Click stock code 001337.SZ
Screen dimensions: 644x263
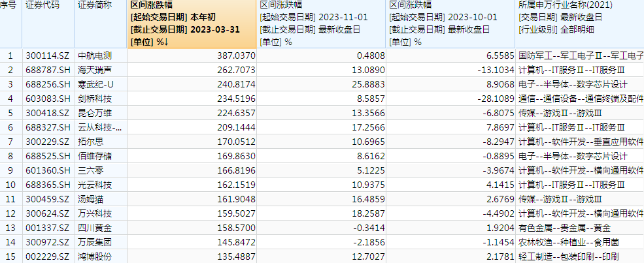(x=48, y=228)
